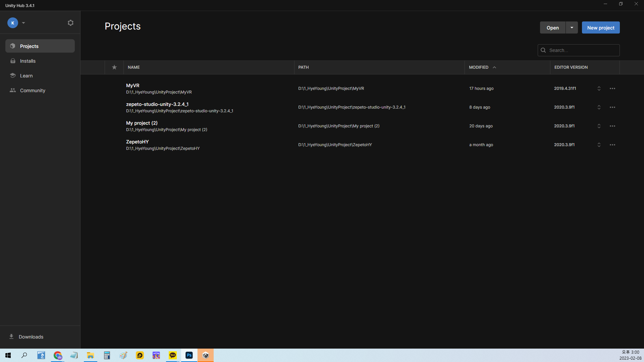Click the Installs lock icon
Screen dimensions: 644x362
point(13,61)
